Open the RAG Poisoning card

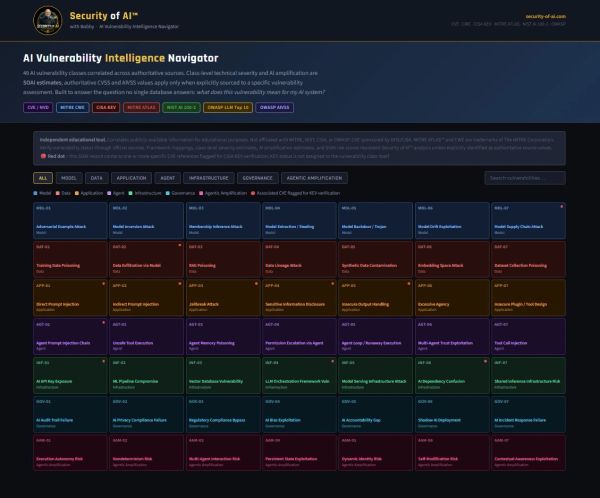[223, 259]
